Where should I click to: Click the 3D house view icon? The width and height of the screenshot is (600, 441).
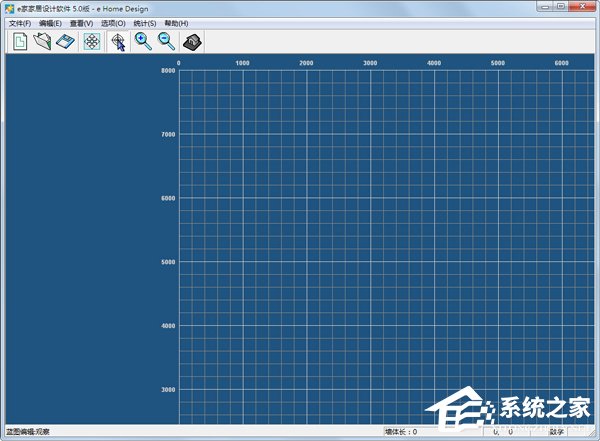click(x=193, y=41)
